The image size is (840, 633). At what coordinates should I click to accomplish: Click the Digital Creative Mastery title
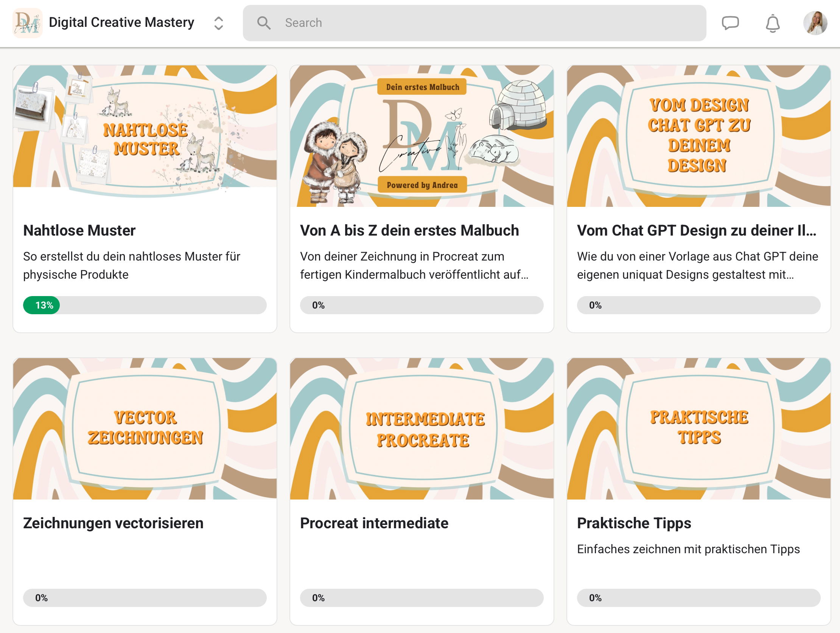pos(121,22)
